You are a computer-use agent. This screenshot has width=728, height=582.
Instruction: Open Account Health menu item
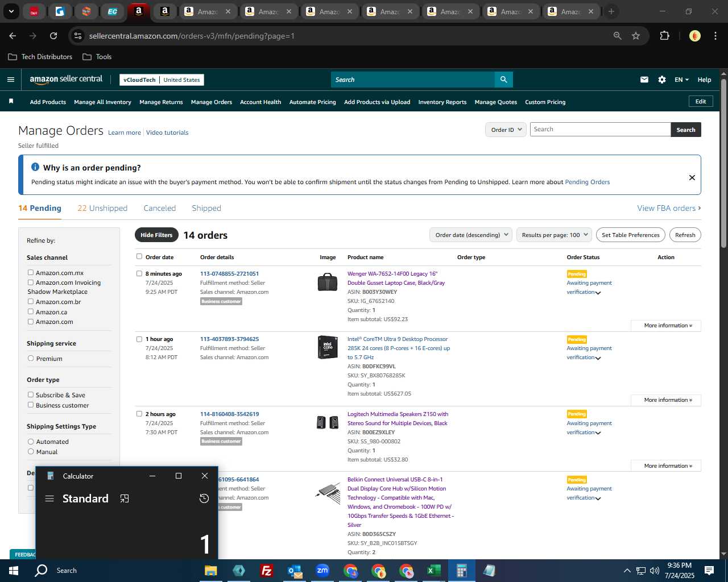pos(260,102)
